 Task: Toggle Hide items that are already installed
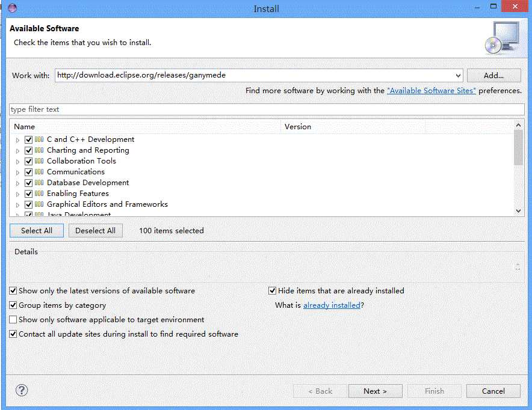pyautogui.click(x=272, y=291)
